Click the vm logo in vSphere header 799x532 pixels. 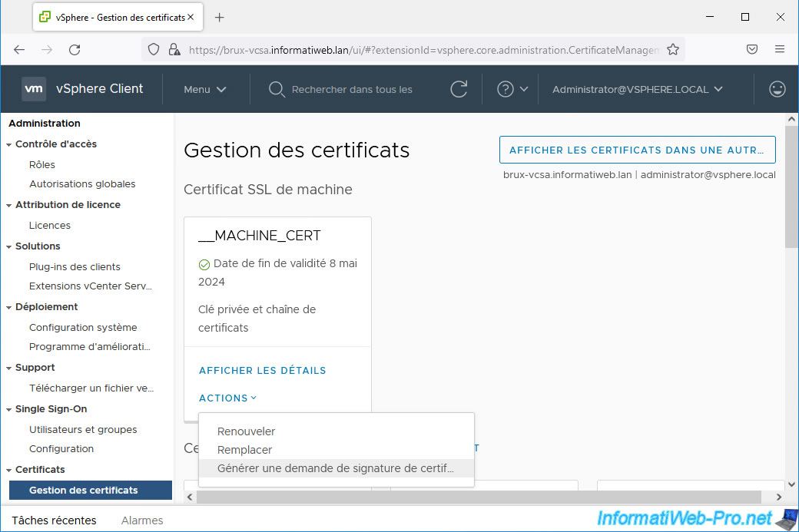point(34,89)
